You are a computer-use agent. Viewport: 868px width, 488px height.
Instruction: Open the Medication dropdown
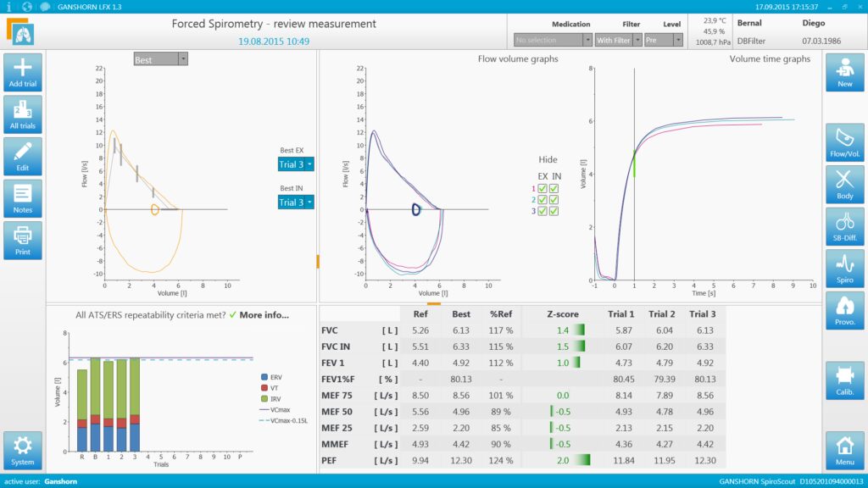pyautogui.click(x=553, y=40)
